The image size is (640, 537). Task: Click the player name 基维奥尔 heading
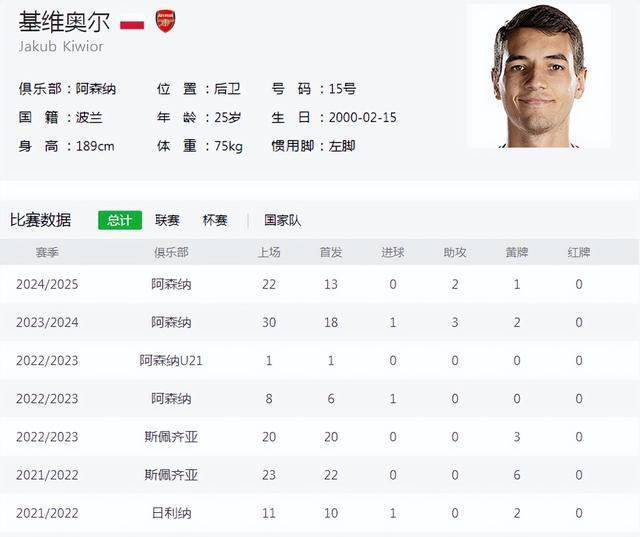[x=64, y=22]
